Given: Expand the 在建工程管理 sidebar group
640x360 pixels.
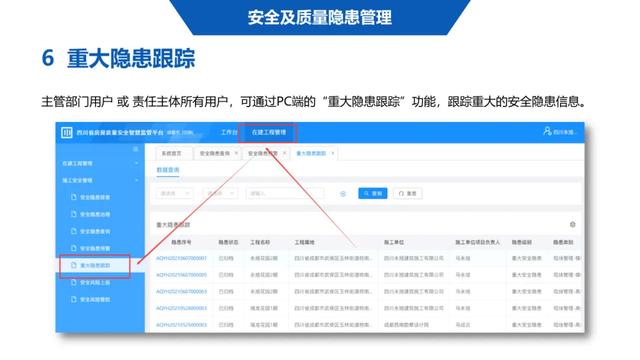Looking at the screenshot, I should [x=100, y=163].
